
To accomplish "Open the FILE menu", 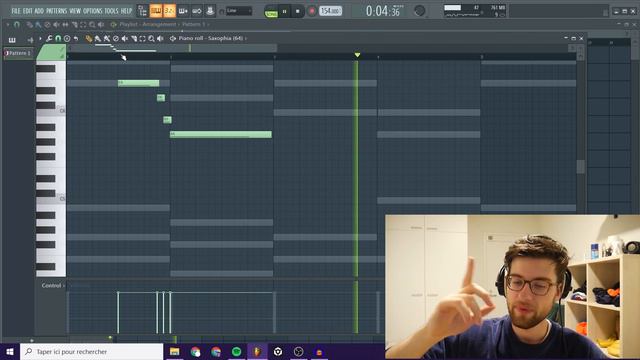I will pyautogui.click(x=16, y=11).
